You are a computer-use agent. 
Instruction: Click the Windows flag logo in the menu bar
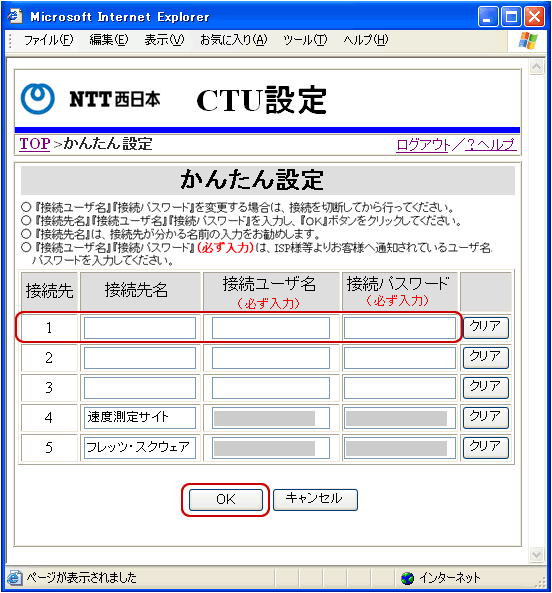click(528, 40)
